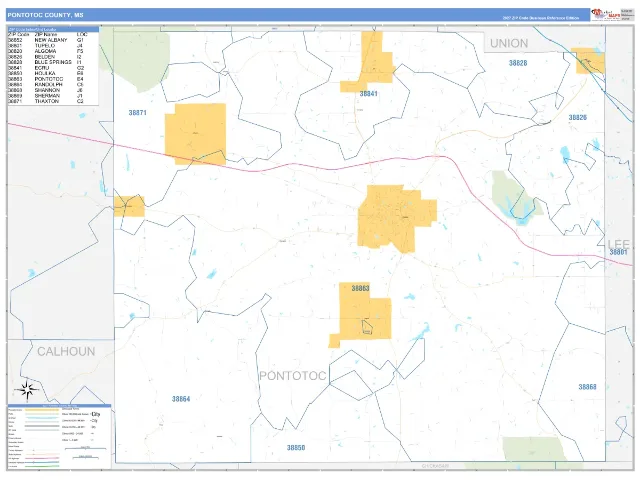Click ZIP label 38850 on map

(296, 448)
